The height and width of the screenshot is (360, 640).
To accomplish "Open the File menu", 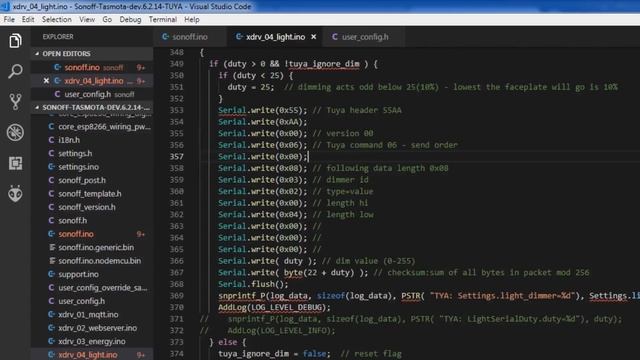I will [9, 20].
